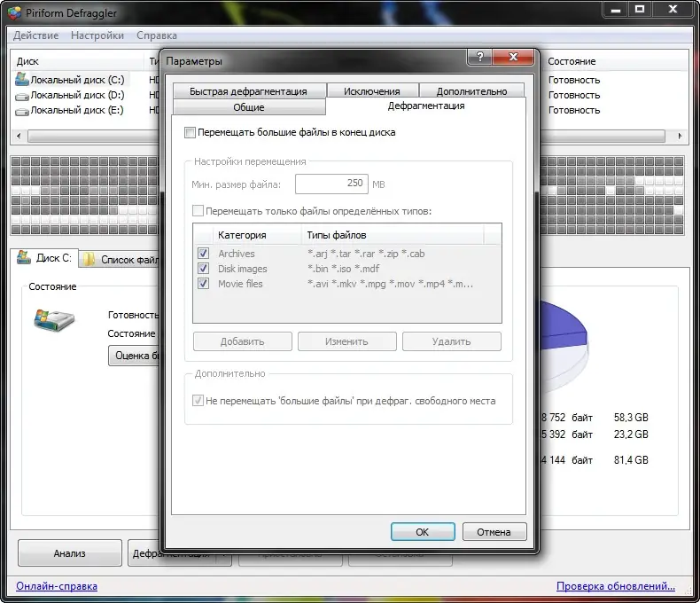Viewport: 700px width, 603px height.
Task: Select the Local disk (D:) drive icon
Action: 22,96
